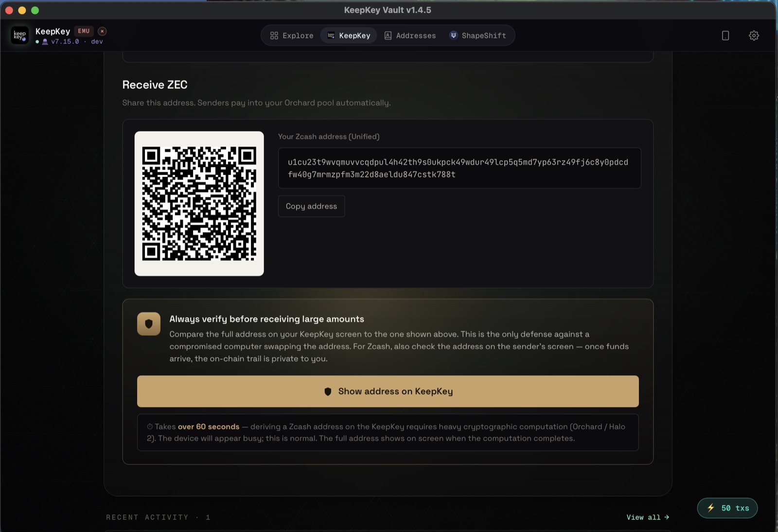Click the yellow macOS minimize window button
This screenshot has width=778, height=532.
(x=22, y=10)
